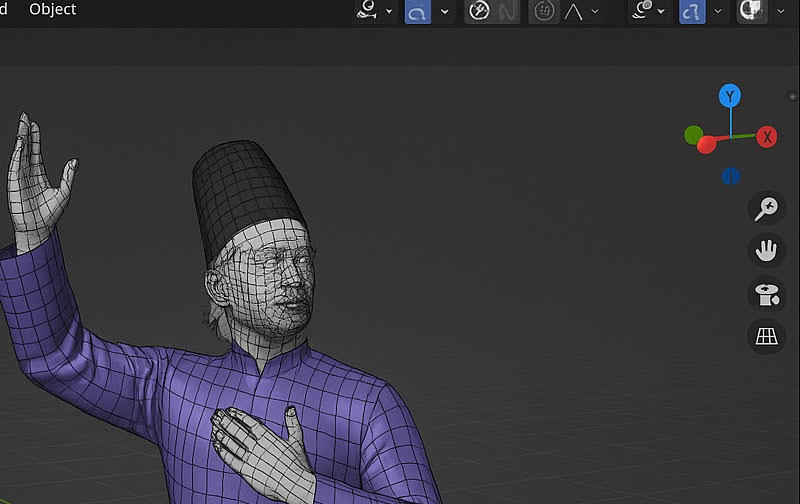This screenshot has width=800, height=504.
Task: Click the blue Y axis on the gizmo
Action: click(730, 96)
